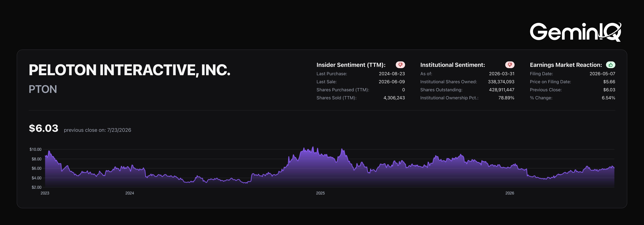Click the previous close on 7/23/2026 text
This screenshot has height=225, width=644.
[97, 130]
